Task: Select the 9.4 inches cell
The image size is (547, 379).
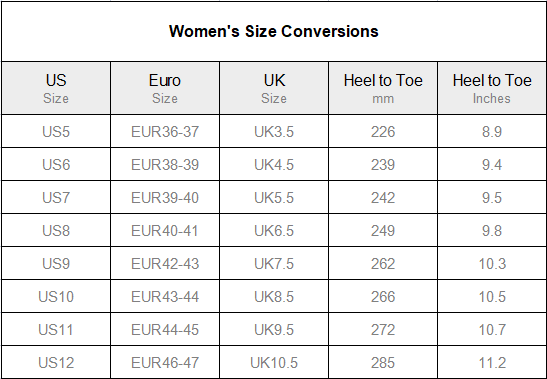Action: tap(492, 164)
